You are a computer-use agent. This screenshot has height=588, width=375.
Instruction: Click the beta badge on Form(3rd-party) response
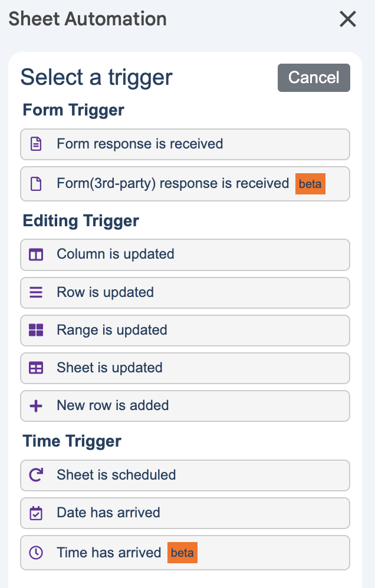310,184
